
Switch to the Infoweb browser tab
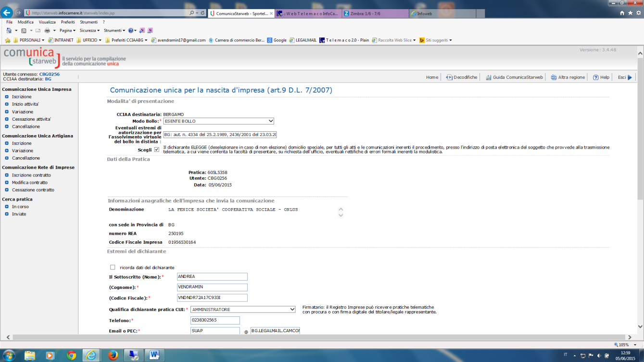[442, 13]
